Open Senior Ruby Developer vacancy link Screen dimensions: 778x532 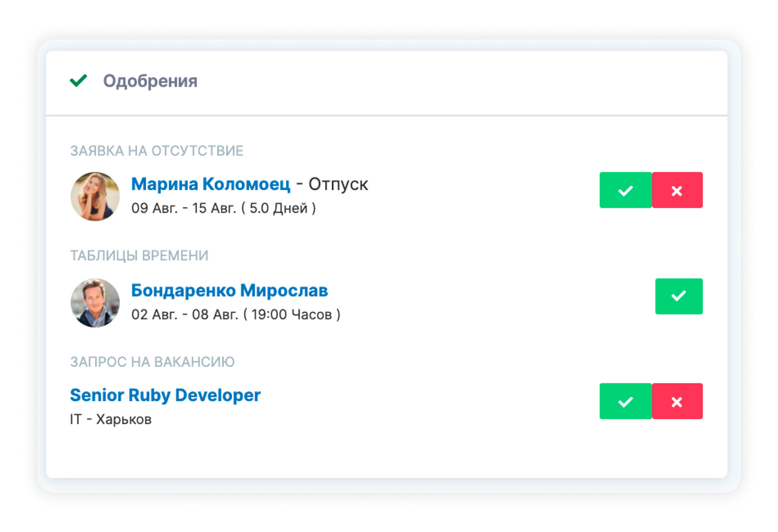tap(165, 396)
